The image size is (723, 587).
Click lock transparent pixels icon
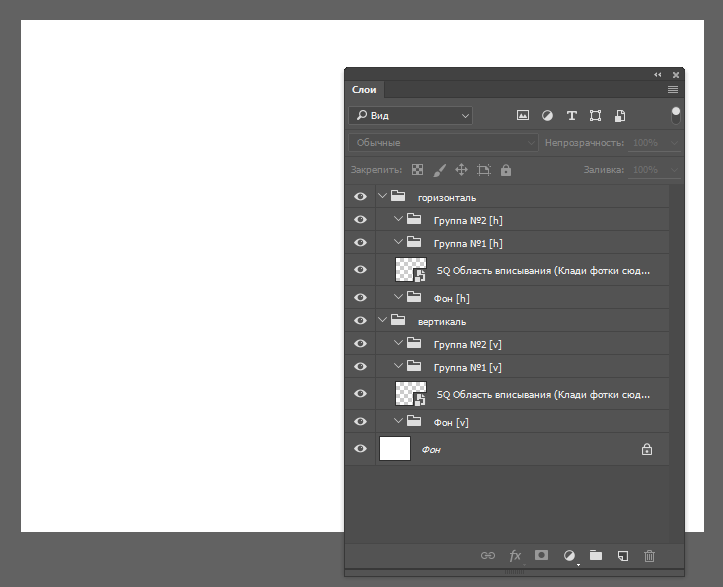coord(417,170)
